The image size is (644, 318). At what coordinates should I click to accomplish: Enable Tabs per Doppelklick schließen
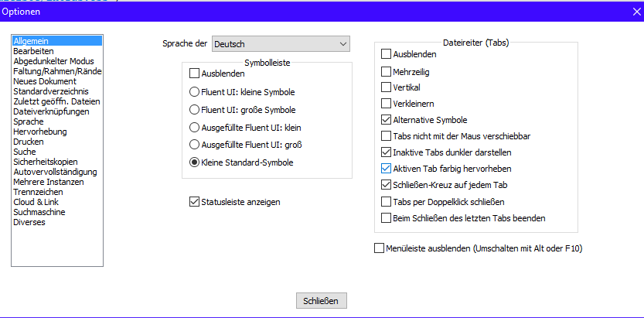coord(387,202)
